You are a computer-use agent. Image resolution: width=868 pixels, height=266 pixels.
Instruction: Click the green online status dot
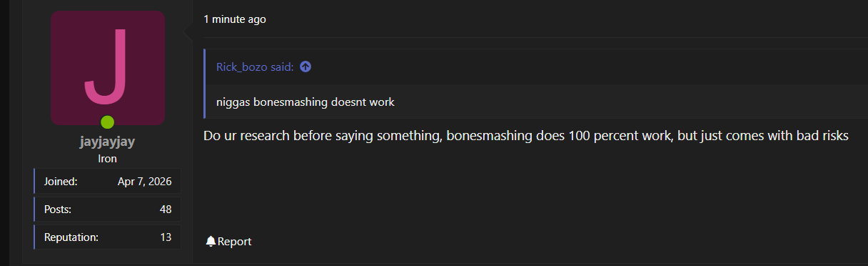[108, 122]
